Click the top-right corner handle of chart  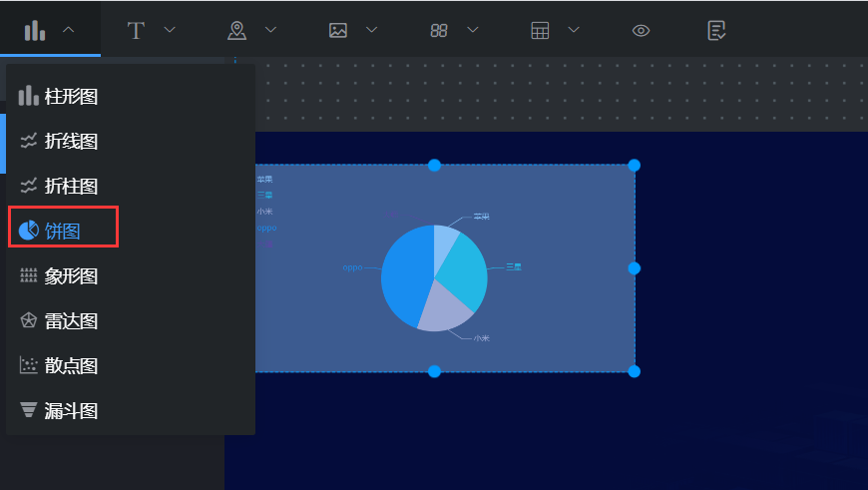click(x=635, y=165)
